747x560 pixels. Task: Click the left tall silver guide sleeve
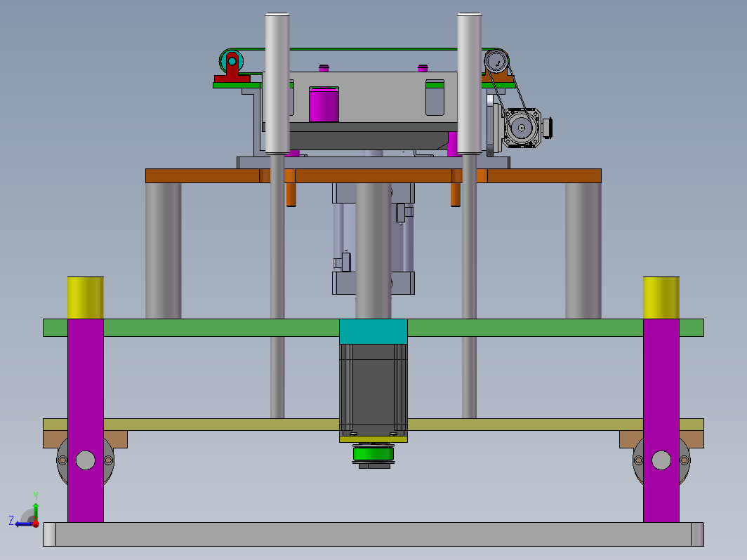[x=277, y=84]
